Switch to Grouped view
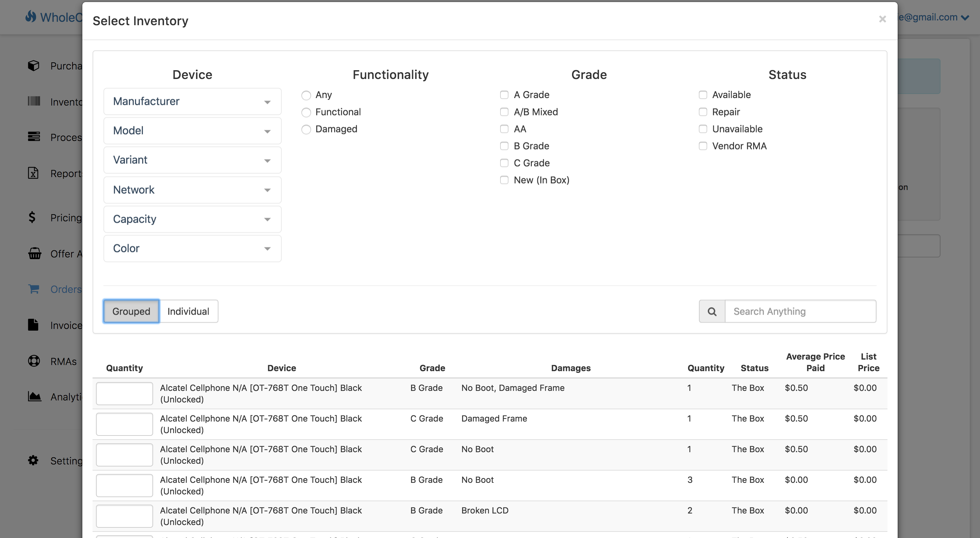The height and width of the screenshot is (538, 980). [x=131, y=312]
